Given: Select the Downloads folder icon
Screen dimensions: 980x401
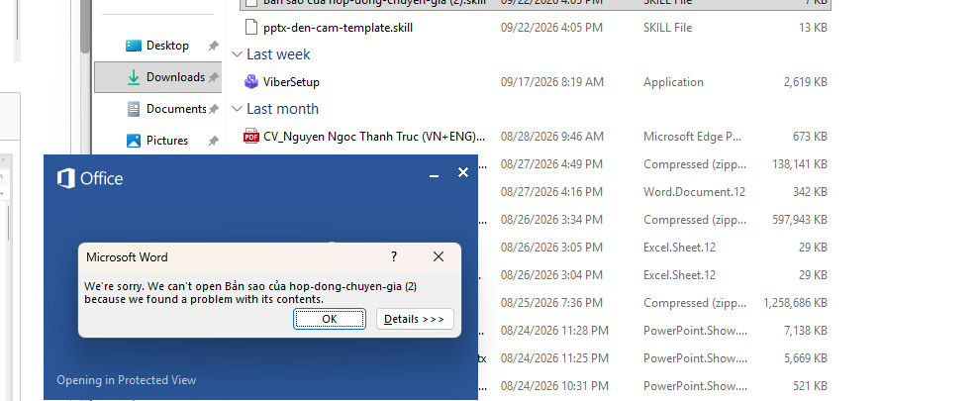Looking at the screenshot, I should 134,77.
